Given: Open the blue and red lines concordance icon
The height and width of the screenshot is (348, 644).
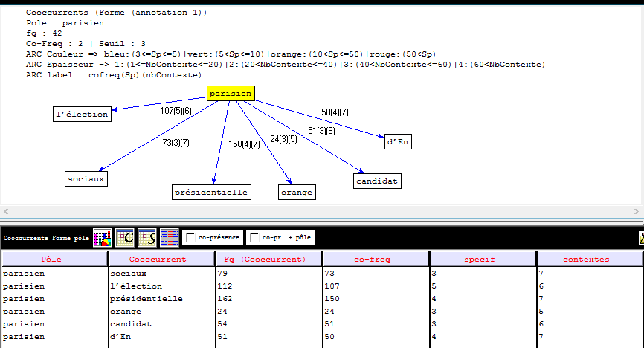Looking at the screenshot, I should point(170,237).
